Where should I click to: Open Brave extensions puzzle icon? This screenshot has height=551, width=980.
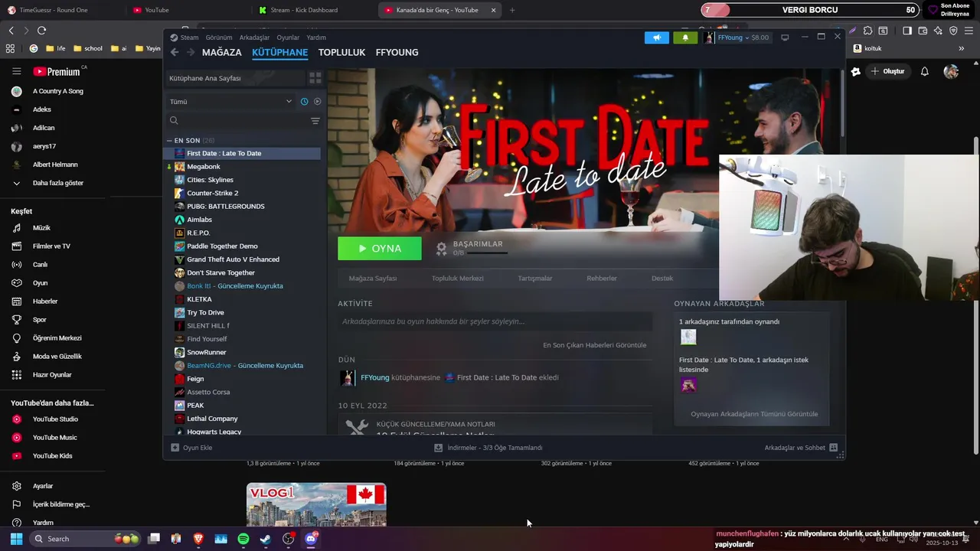[867, 31]
